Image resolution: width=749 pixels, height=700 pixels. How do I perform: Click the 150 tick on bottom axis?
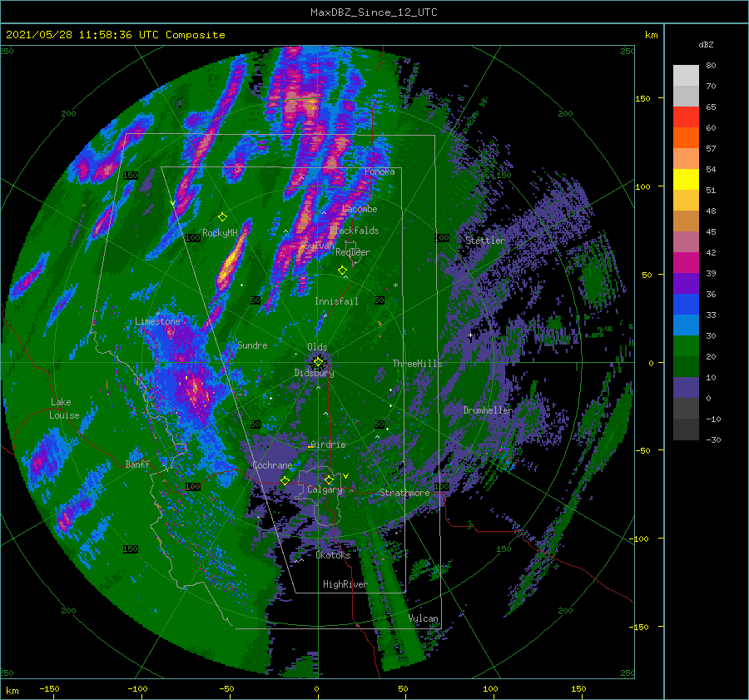[578, 688]
